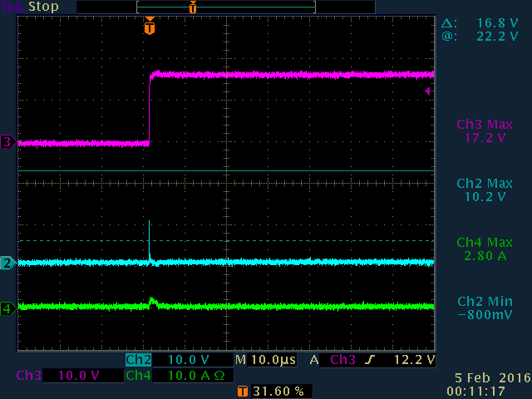Click the M 10.0µs timebase readout
Image resolution: width=532 pixels, height=399 pixels.
coord(266,360)
